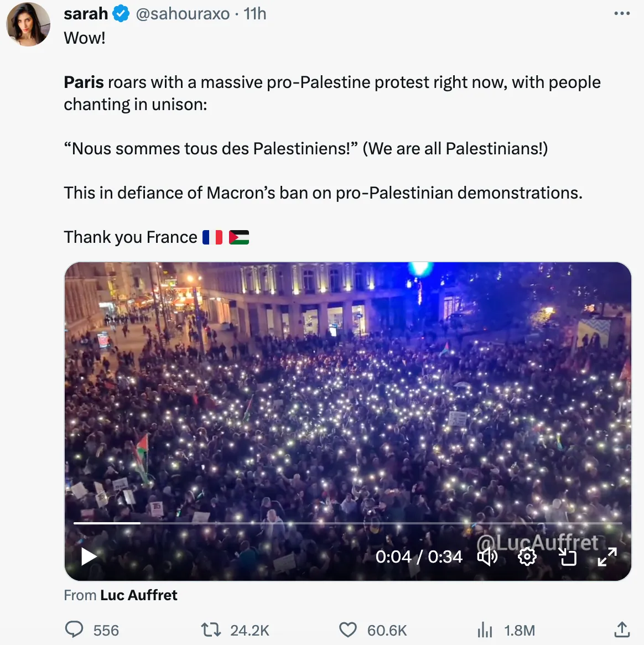Click the tweet text about Macron's ban
Image resolution: width=644 pixels, height=645 pixels.
323,193
